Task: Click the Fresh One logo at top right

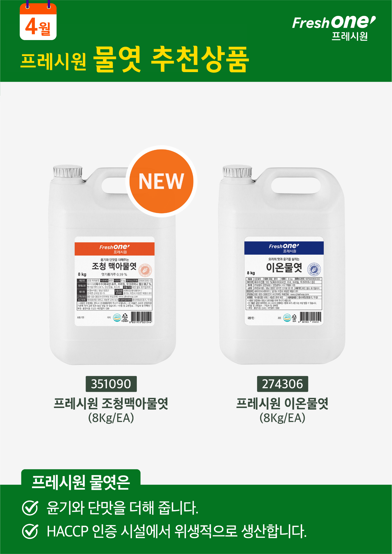Action: tap(334, 28)
